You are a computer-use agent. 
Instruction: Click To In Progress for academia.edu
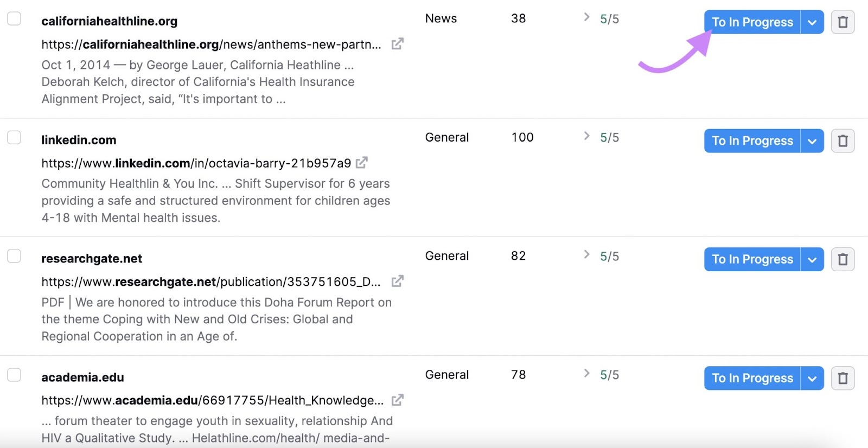(x=752, y=378)
